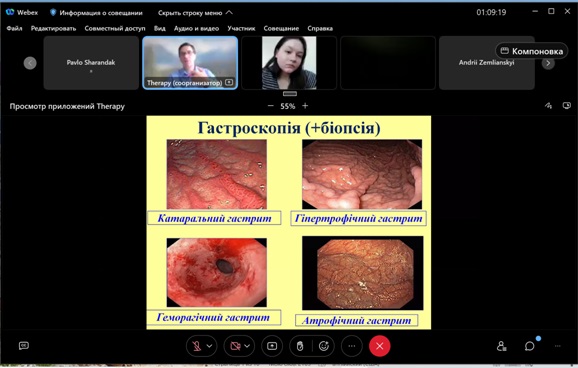Screen dimensions: 578x368
Task: Toggle closed captions icon
Action: click(x=24, y=346)
